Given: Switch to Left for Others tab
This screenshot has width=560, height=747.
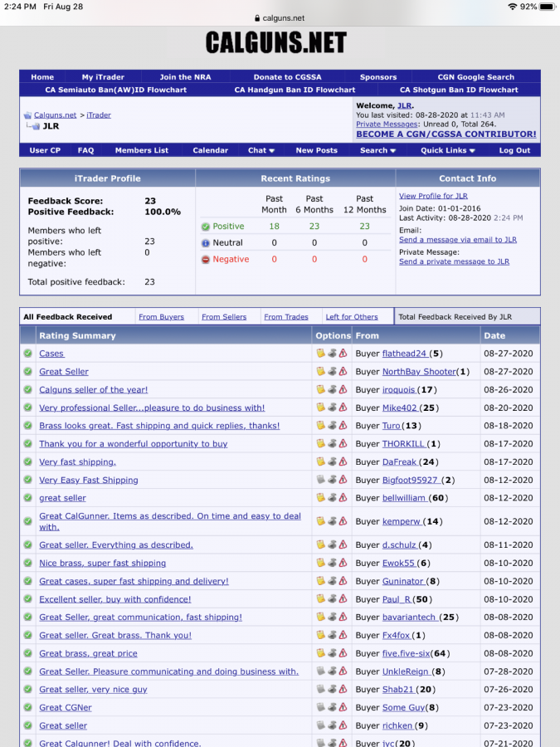Looking at the screenshot, I should pos(352,317).
